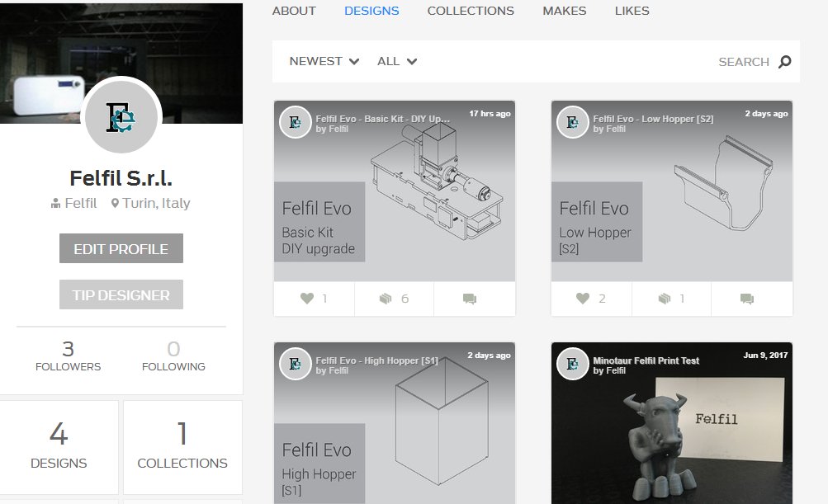Click the '17 hrs ago' timestamp

tap(490, 114)
